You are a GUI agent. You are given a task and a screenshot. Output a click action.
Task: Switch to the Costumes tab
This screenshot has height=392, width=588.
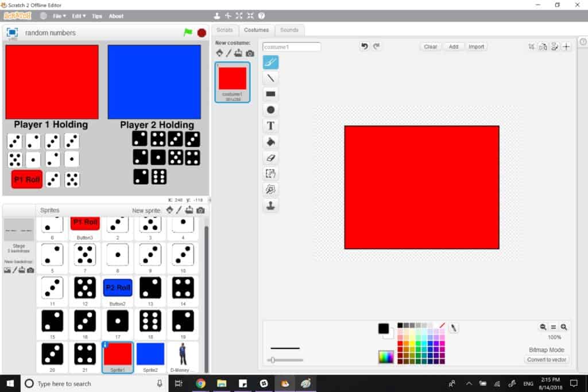pyautogui.click(x=256, y=30)
